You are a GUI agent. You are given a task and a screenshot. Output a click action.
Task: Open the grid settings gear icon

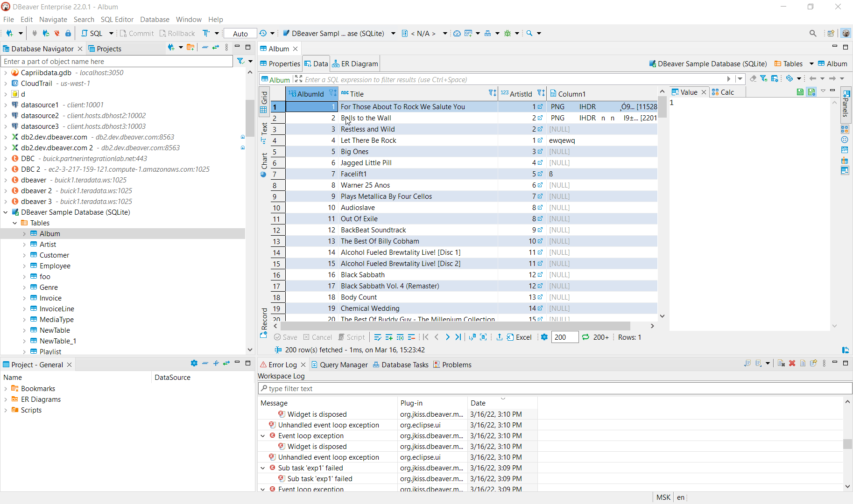point(544,337)
